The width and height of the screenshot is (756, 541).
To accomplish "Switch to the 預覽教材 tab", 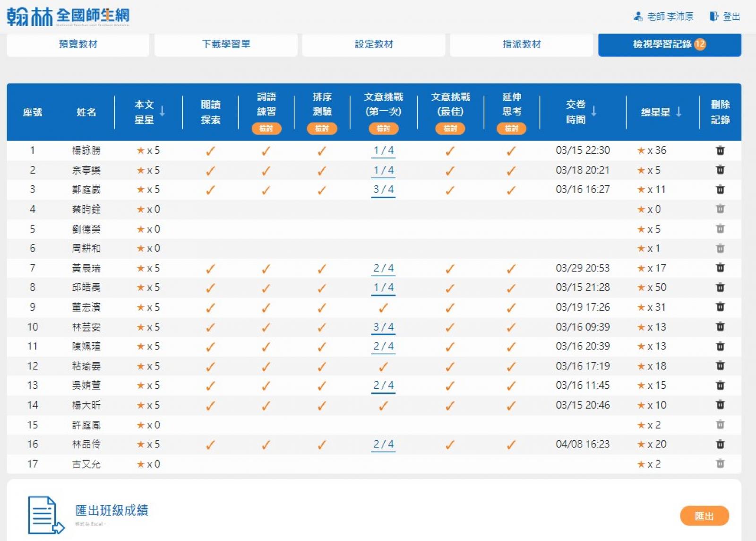I will coord(78,44).
